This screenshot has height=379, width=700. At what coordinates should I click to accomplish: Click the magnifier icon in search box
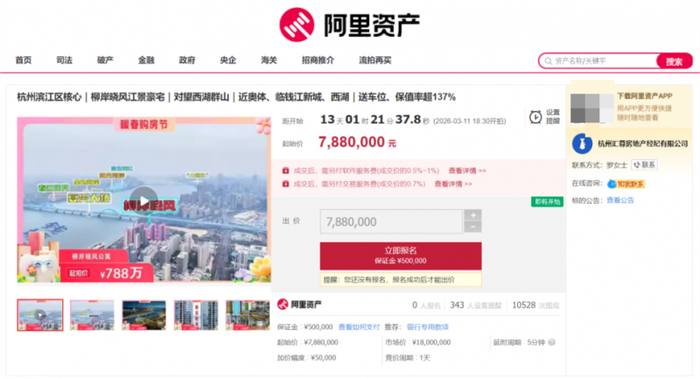[548, 61]
